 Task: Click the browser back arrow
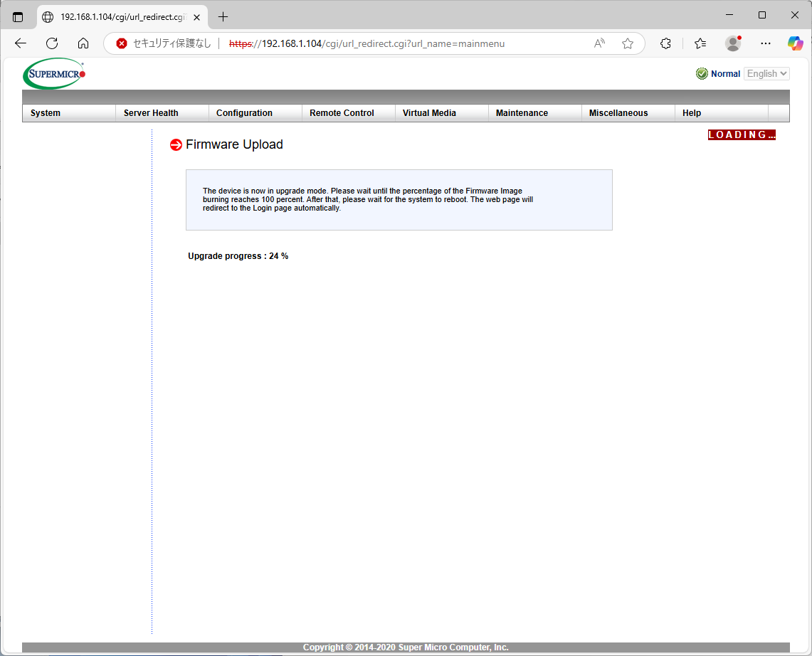pos(21,43)
